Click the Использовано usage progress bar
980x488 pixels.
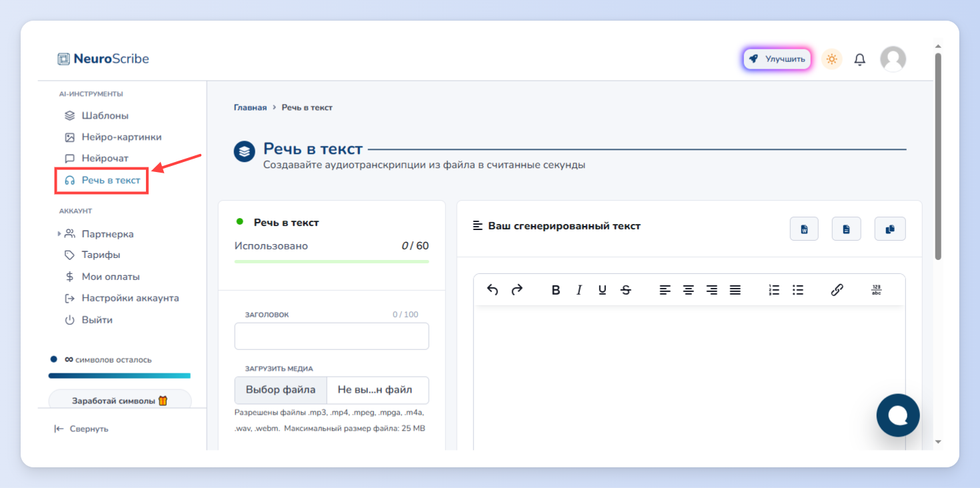pos(331,261)
